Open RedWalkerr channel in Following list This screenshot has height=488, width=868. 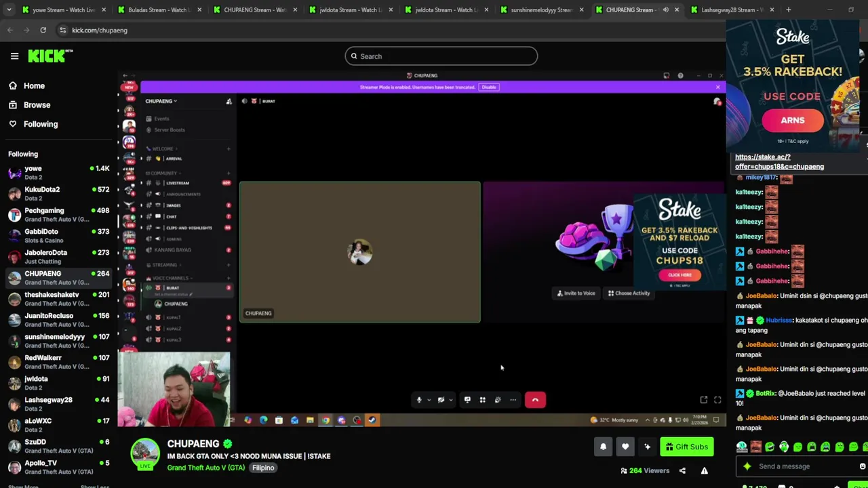click(x=58, y=362)
